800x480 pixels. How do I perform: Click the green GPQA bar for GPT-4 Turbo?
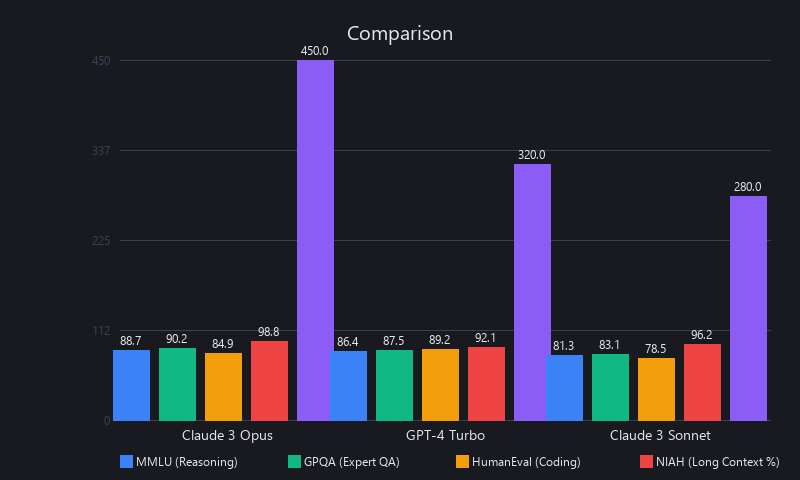click(394, 385)
